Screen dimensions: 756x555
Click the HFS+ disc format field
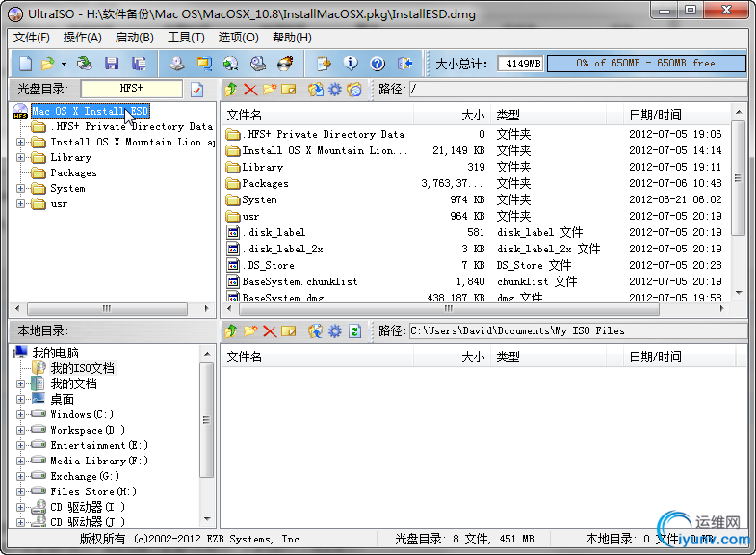point(132,89)
